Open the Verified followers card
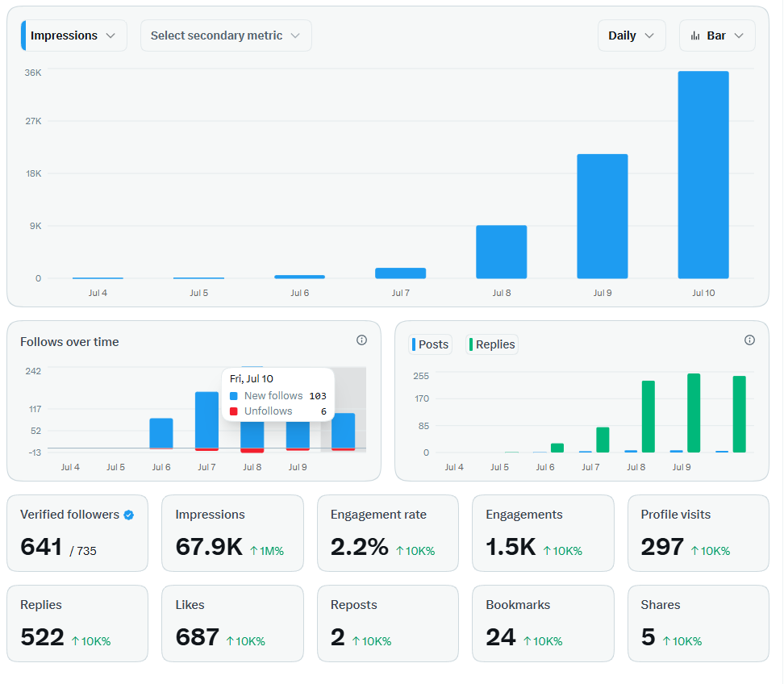This screenshot has width=784, height=684. [77, 533]
